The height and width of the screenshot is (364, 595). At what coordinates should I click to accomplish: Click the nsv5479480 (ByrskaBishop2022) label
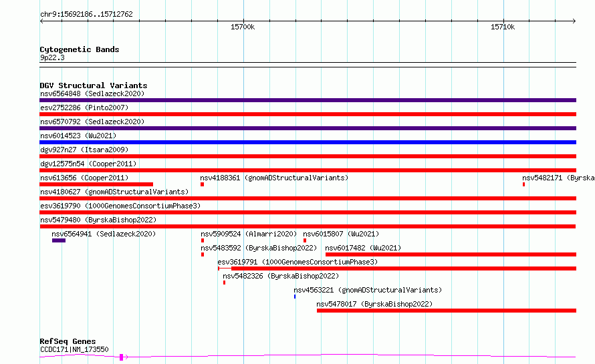point(98,220)
